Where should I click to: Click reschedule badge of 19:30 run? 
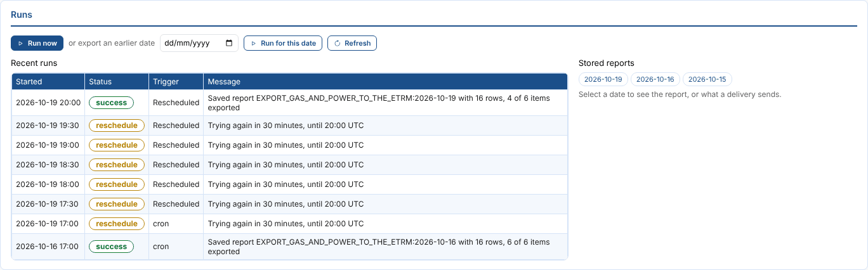click(117, 125)
